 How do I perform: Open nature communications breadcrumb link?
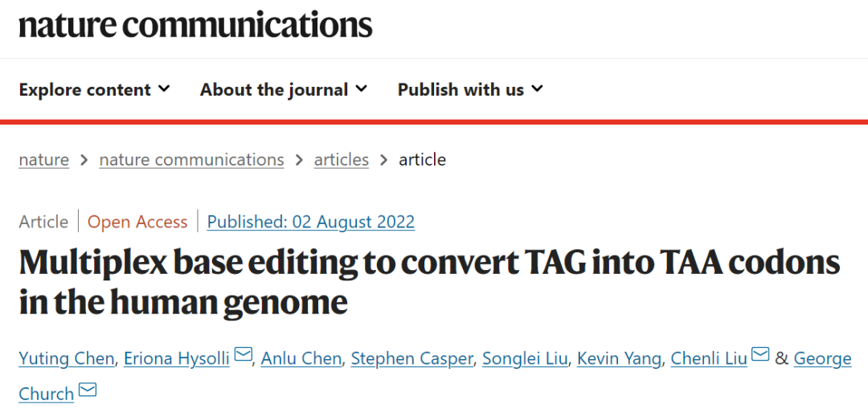[x=191, y=160]
